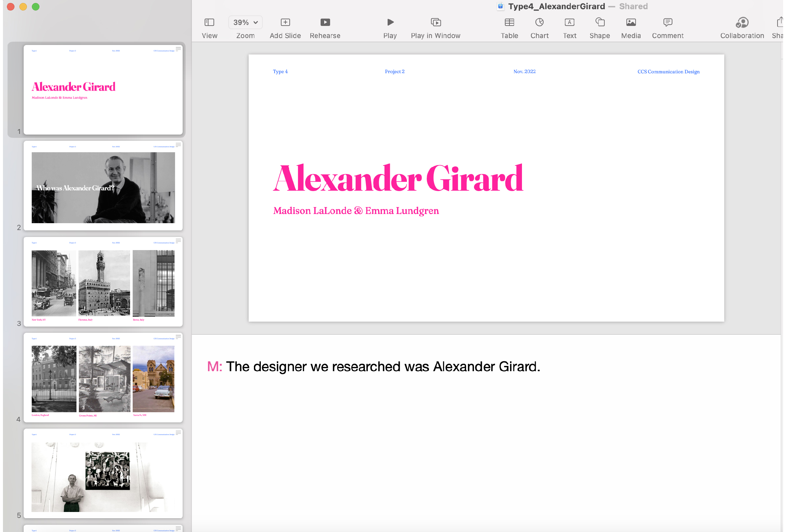The height and width of the screenshot is (532, 812).
Task: Click the 'Nov. 2022' header text
Action: pyautogui.click(x=524, y=72)
